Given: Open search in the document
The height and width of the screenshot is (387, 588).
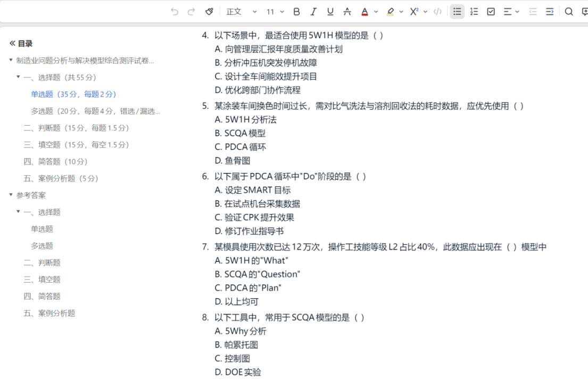Looking at the screenshot, I should coord(568,12).
